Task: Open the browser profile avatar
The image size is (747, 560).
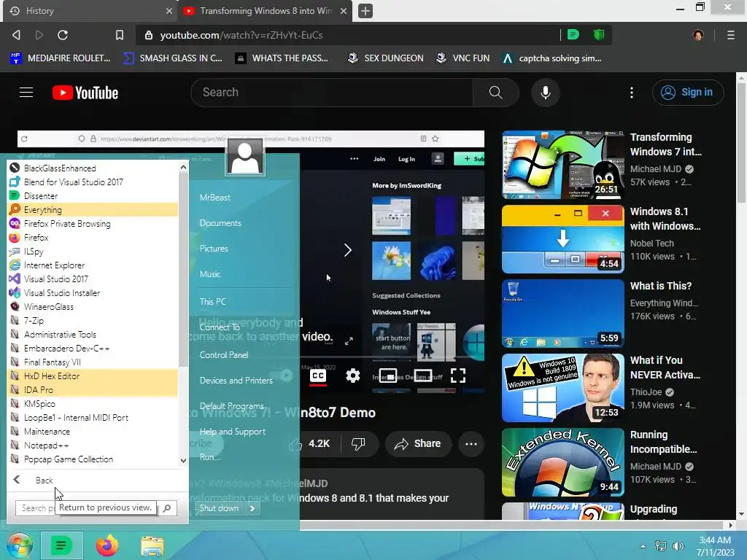Action: (698, 35)
